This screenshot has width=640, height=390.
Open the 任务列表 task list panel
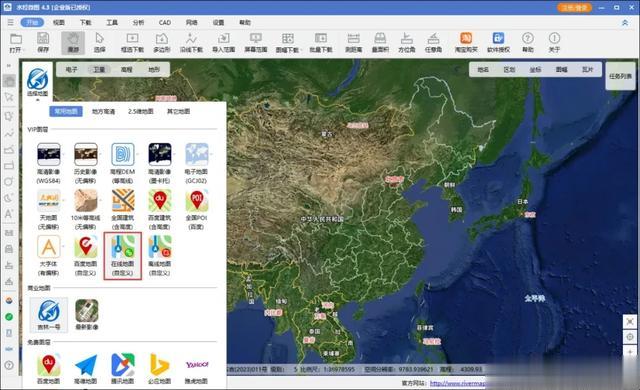coord(620,76)
